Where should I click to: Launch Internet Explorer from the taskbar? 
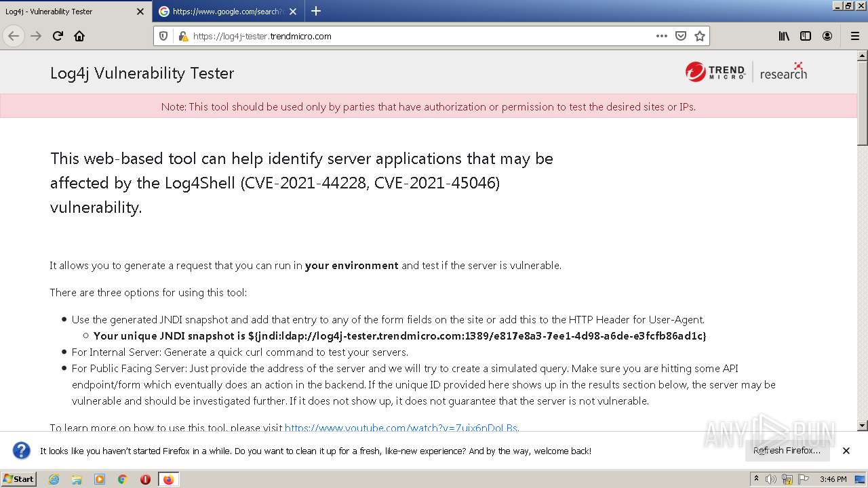click(54, 479)
